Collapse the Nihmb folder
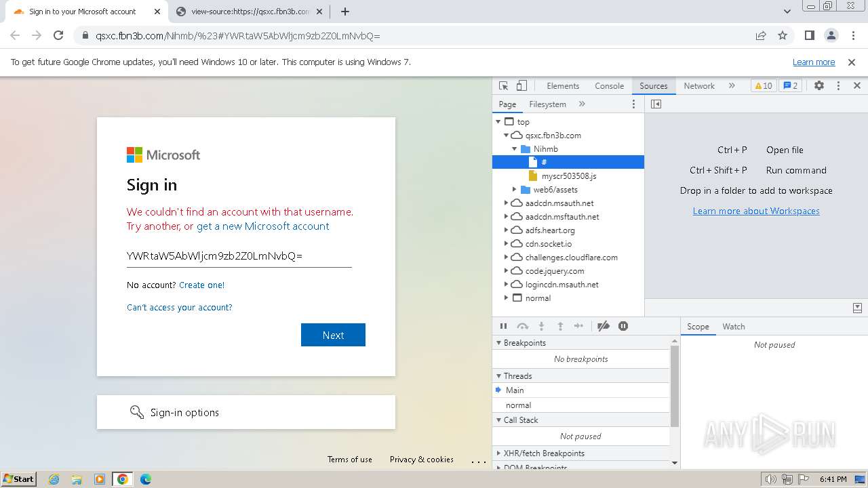The height and width of the screenshot is (488, 868). click(514, 149)
